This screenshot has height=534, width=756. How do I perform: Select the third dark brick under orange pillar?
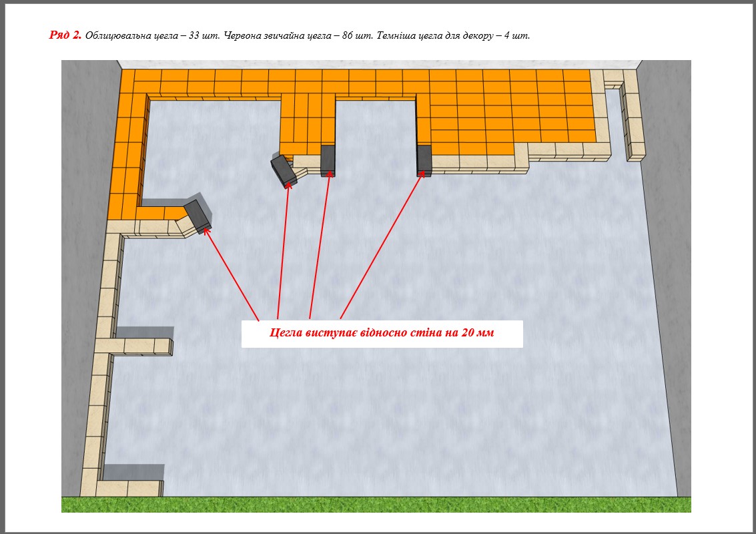click(x=328, y=160)
